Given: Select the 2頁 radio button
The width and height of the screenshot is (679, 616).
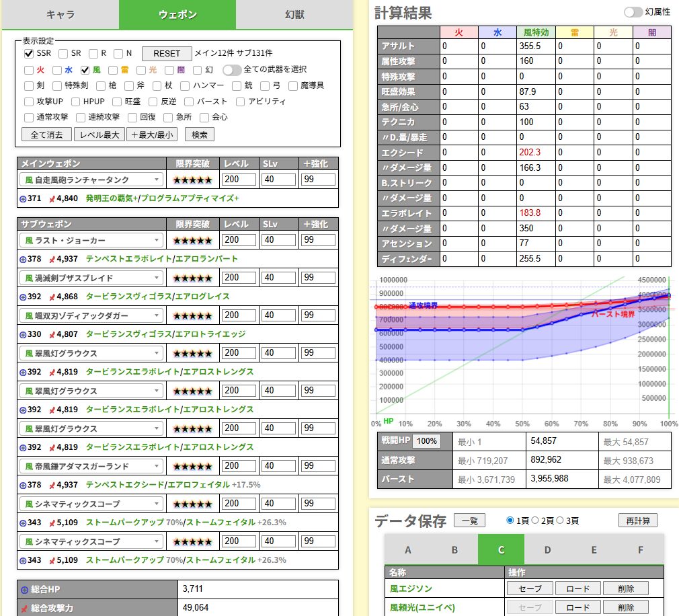Looking at the screenshot, I should [x=535, y=521].
